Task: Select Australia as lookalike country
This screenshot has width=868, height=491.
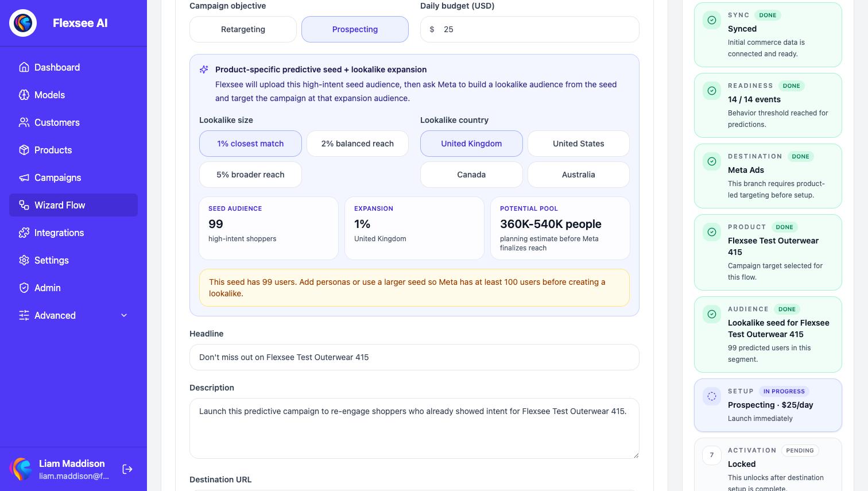Action: [579, 175]
